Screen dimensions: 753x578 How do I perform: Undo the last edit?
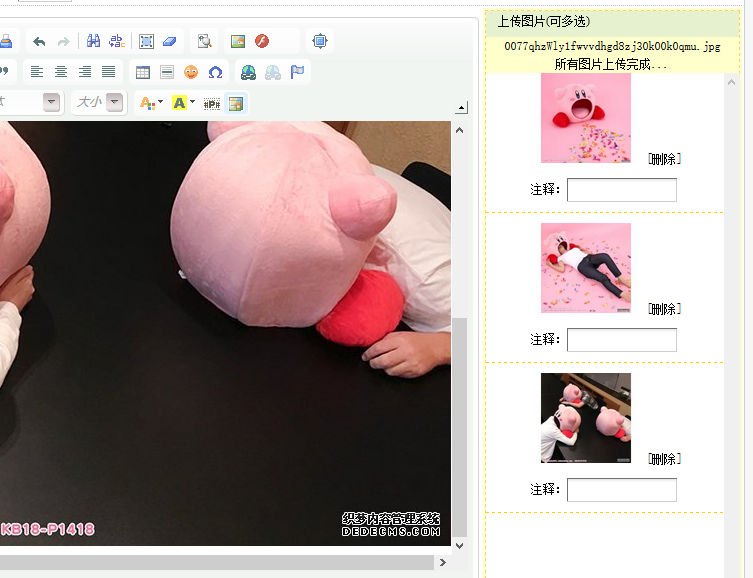click(39, 42)
